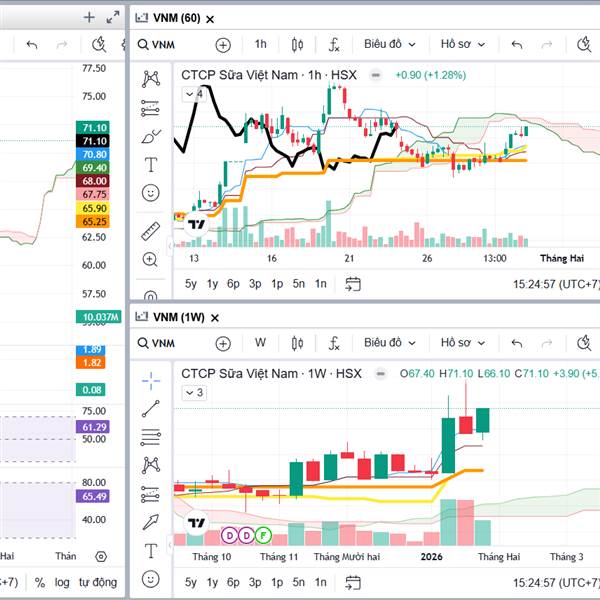Screen dimensions: 600x600
Task: Click the green F marker on 1W timeline
Action: click(263, 535)
